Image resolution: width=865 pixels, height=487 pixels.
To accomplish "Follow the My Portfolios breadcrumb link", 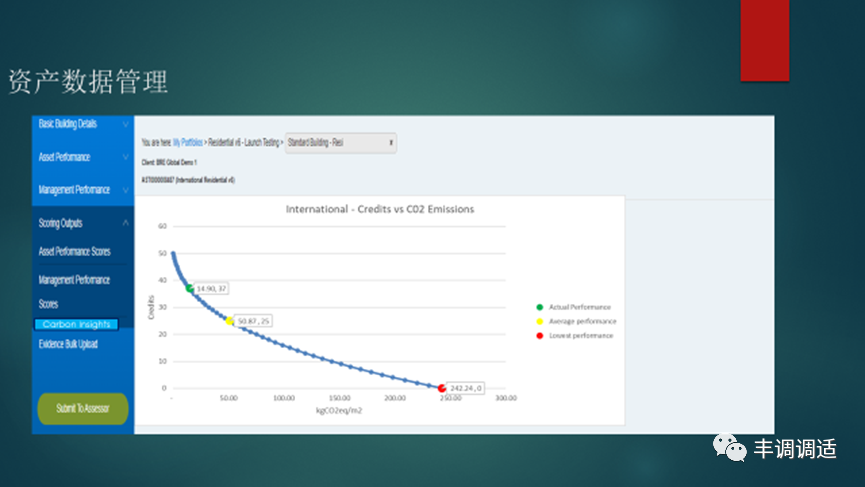I will [188, 143].
